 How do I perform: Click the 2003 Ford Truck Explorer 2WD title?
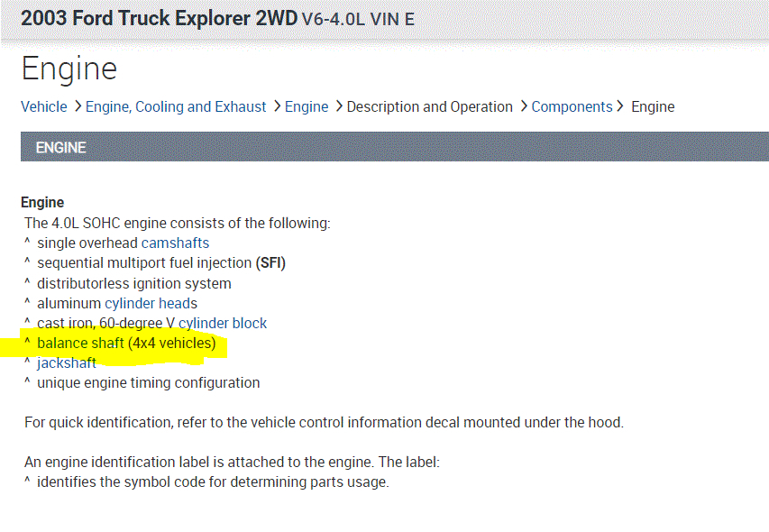[159, 17]
